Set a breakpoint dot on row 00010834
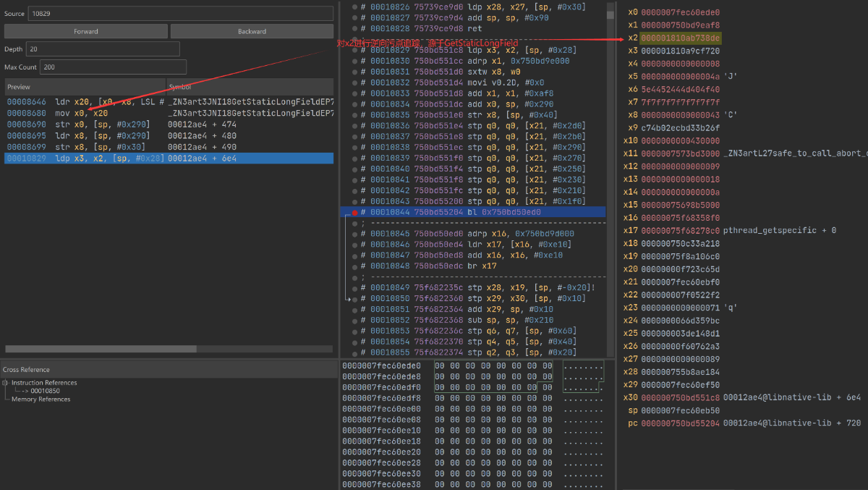868x490 pixels. point(354,104)
